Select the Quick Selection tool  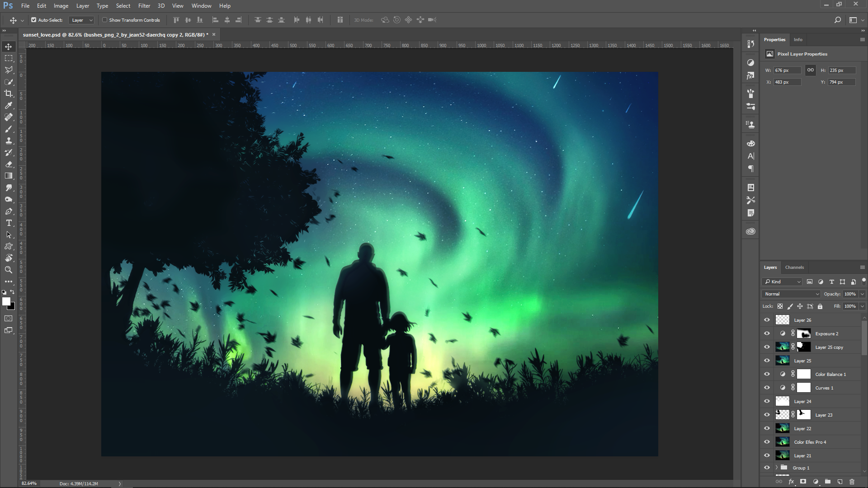click(x=9, y=82)
